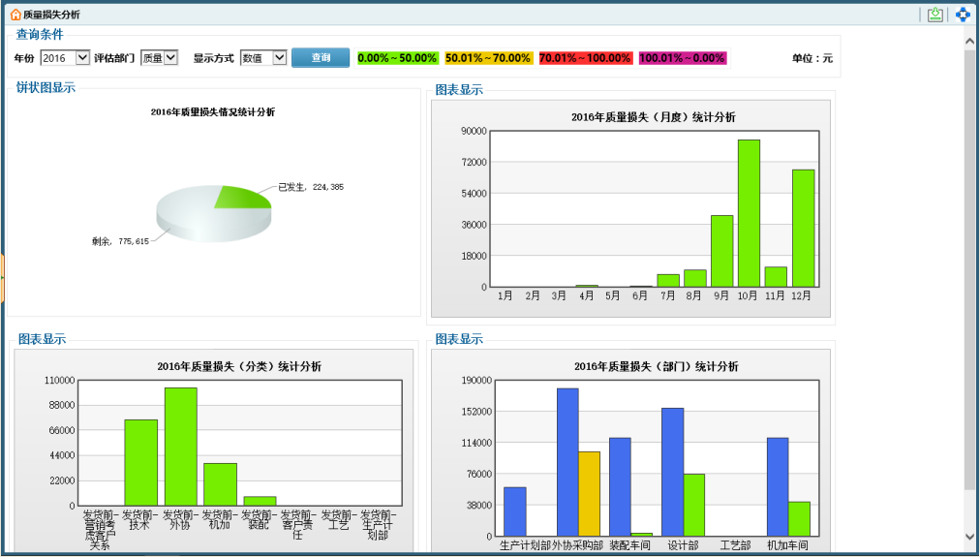This screenshot has width=980, height=557.
Task: Click the left-edge panel expand handle
Action: [x=3, y=277]
